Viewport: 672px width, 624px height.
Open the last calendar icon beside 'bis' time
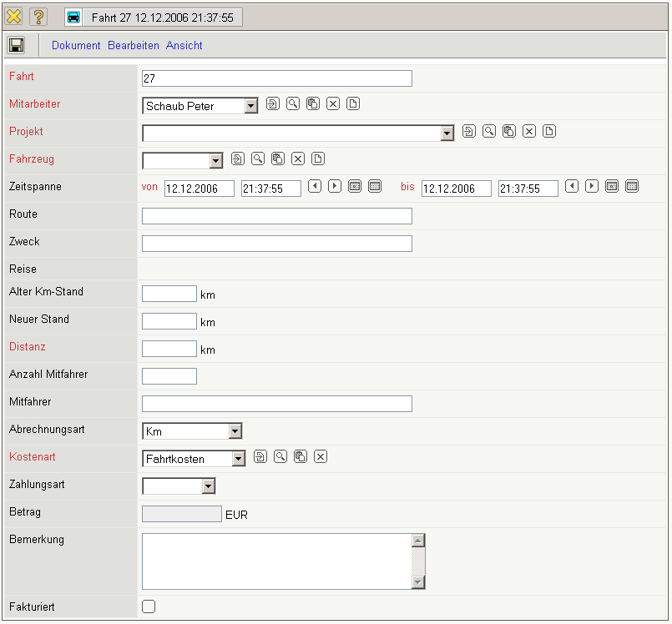click(x=632, y=186)
